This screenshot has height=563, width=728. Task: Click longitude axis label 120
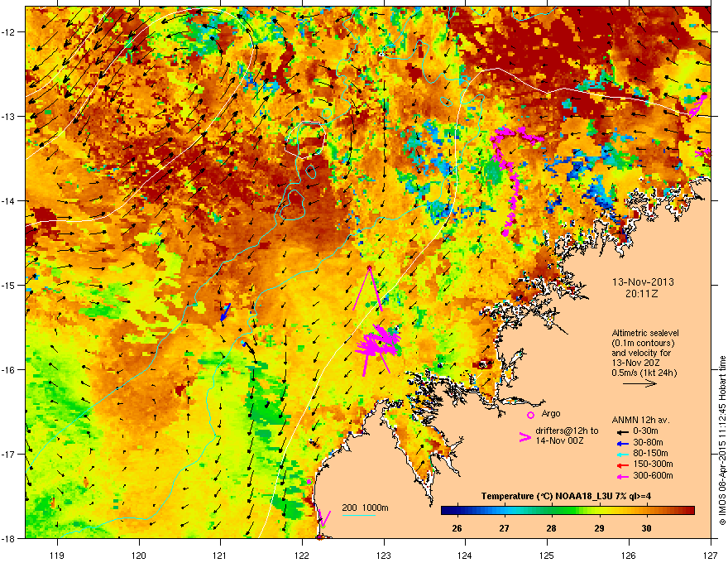(139, 555)
